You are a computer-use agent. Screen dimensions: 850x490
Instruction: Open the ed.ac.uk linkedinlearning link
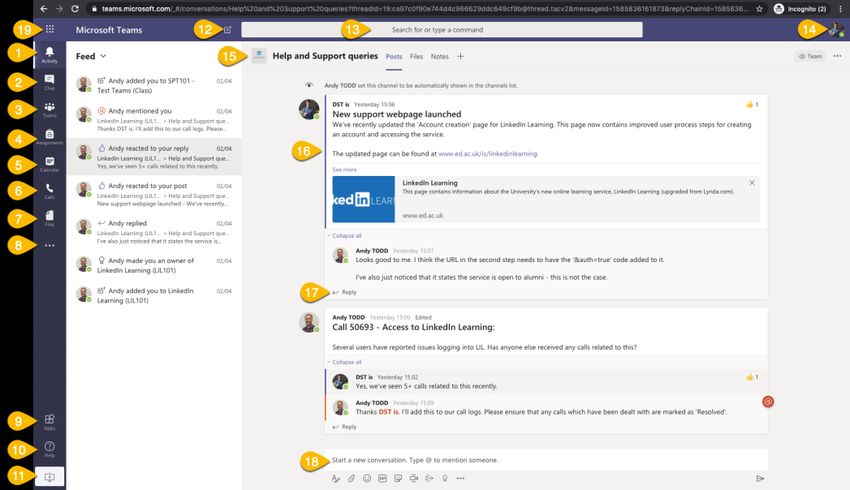click(488, 154)
